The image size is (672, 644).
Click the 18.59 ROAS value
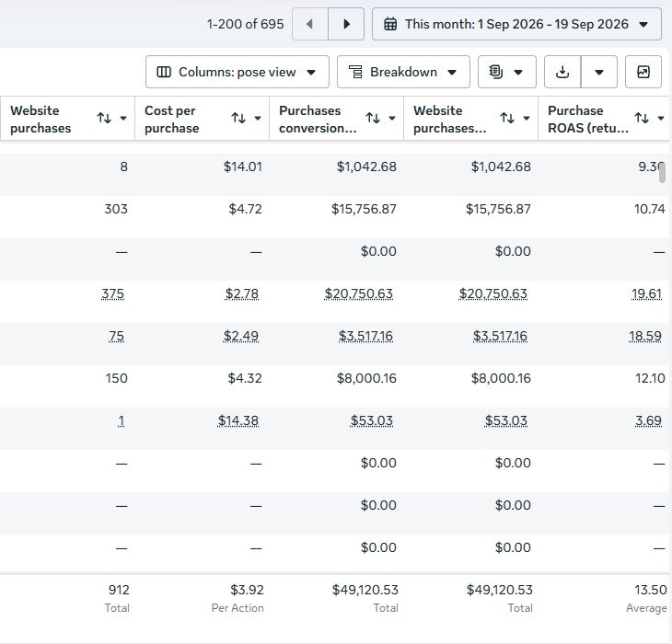pos(645,336)
